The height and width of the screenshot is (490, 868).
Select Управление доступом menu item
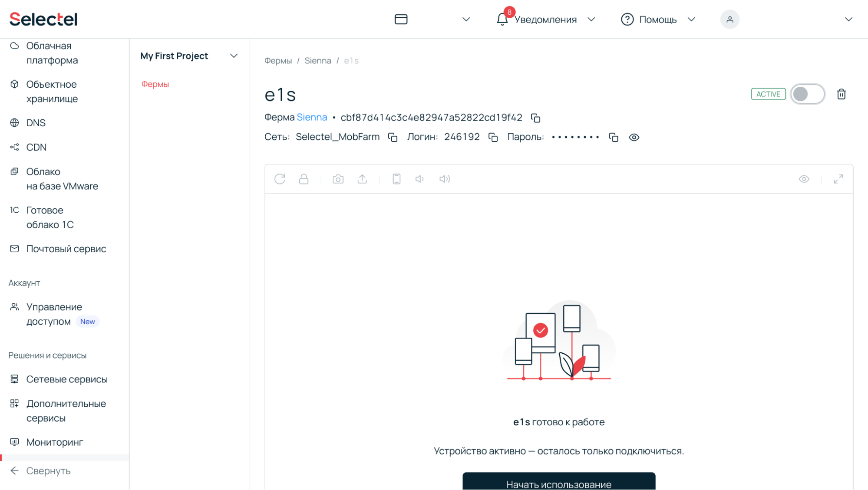[x=54, y=314]
